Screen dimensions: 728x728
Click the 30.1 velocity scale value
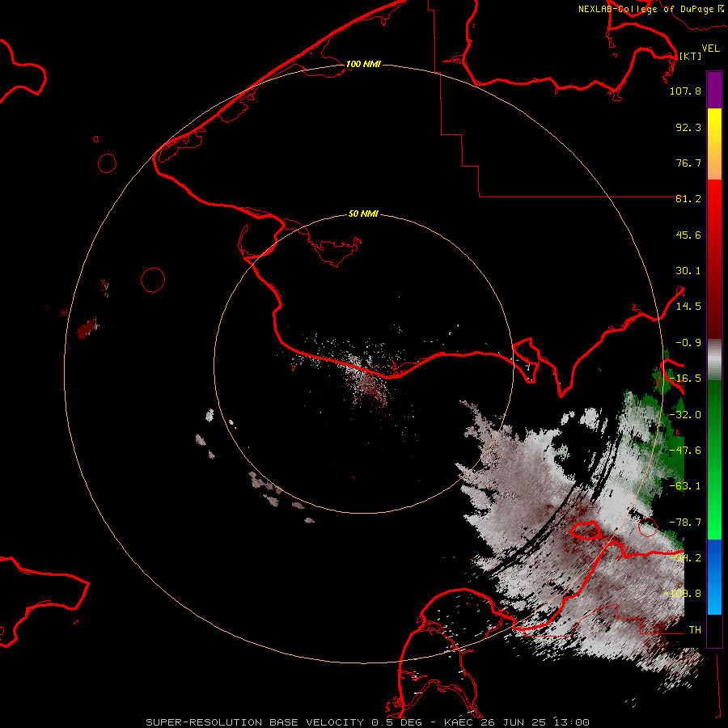tap(688, 271)
